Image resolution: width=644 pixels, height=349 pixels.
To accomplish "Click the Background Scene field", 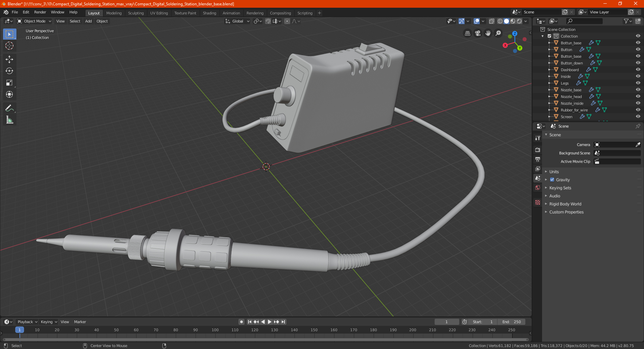I will tap(617, 153).
